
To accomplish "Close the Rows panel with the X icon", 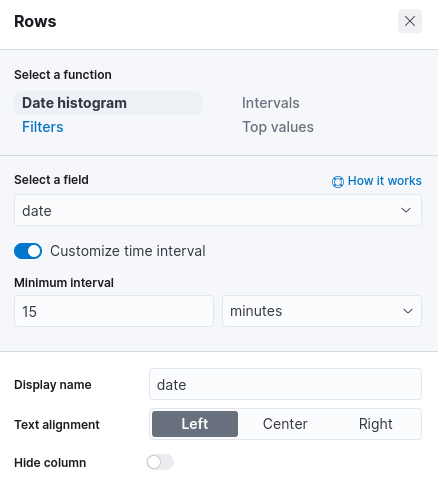I will coord(410,21).
